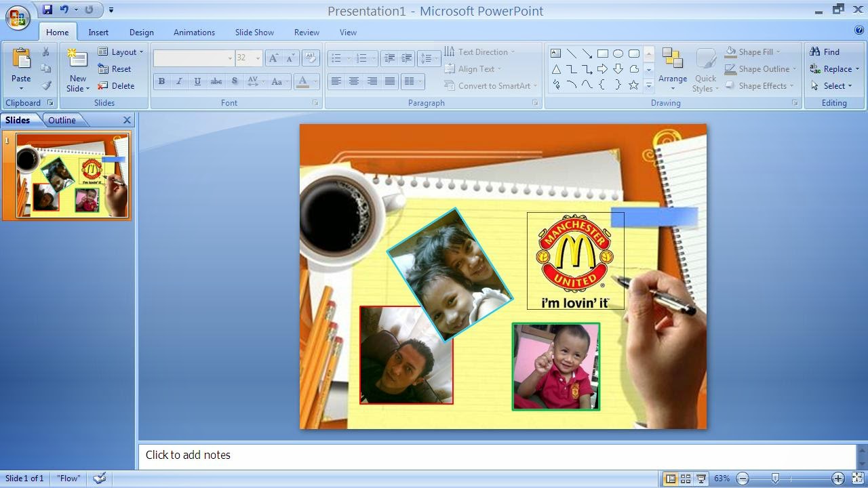Viewport: 868px width, 488px height.
Task: Click the spell check status icon
Action: point(100,478)
